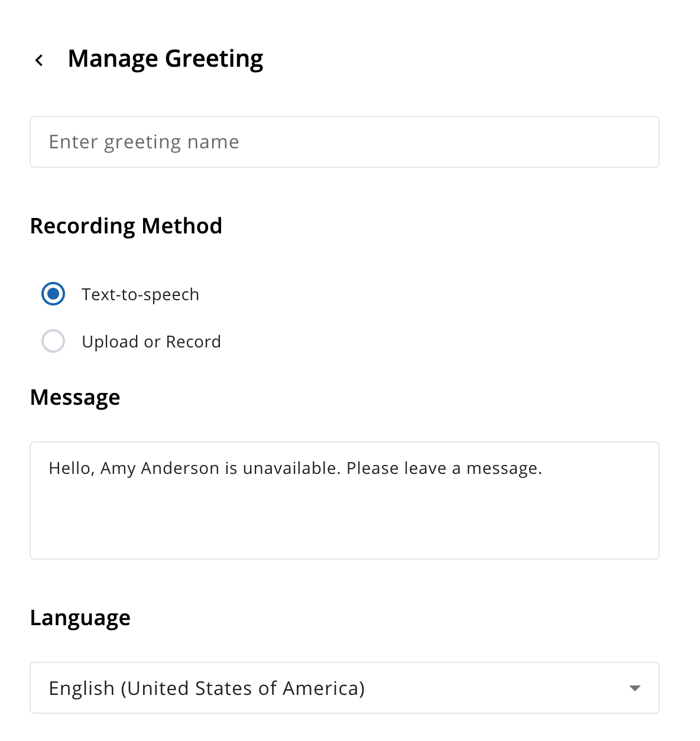Click the Manage Greeting page title
Screen dimensions: 700x741
coord(166,58)
